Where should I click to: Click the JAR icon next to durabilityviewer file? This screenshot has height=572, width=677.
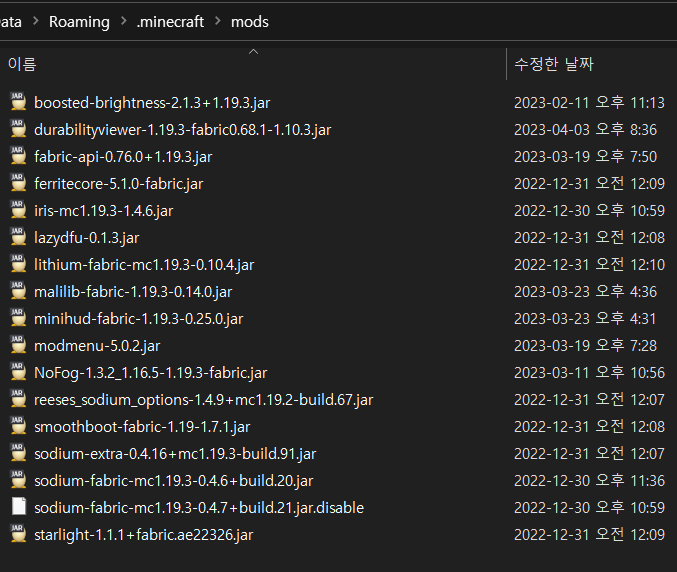pos(18,130)
